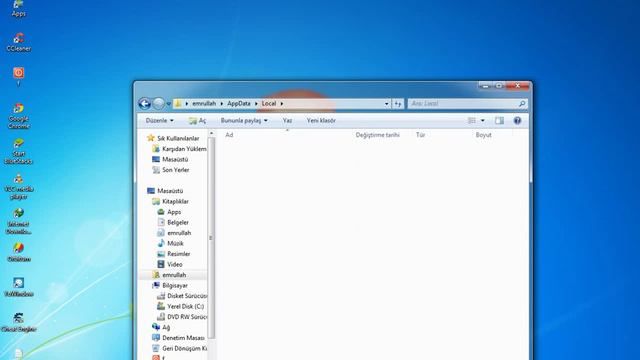Click Yaz in the toolbar
The width and height of the screenshot is (640, 360).
pos(287,120)
